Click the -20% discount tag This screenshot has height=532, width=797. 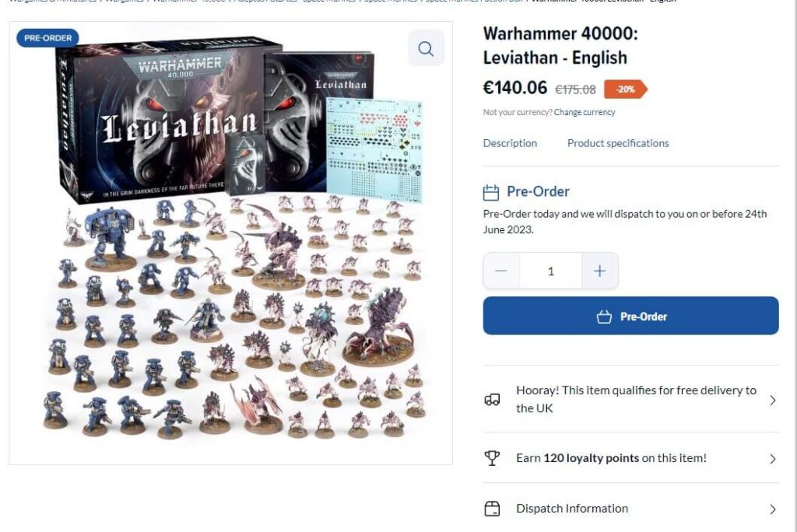[x=625, y=89]
